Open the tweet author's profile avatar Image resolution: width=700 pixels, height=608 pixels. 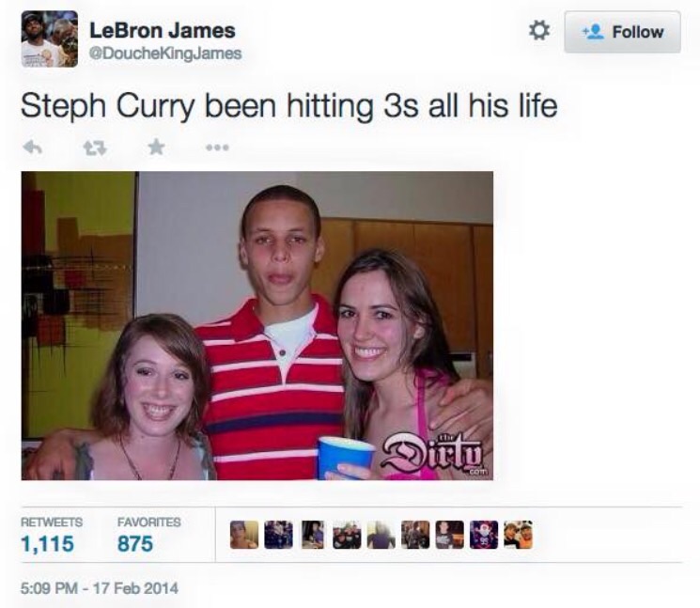[x=50, y=39]
